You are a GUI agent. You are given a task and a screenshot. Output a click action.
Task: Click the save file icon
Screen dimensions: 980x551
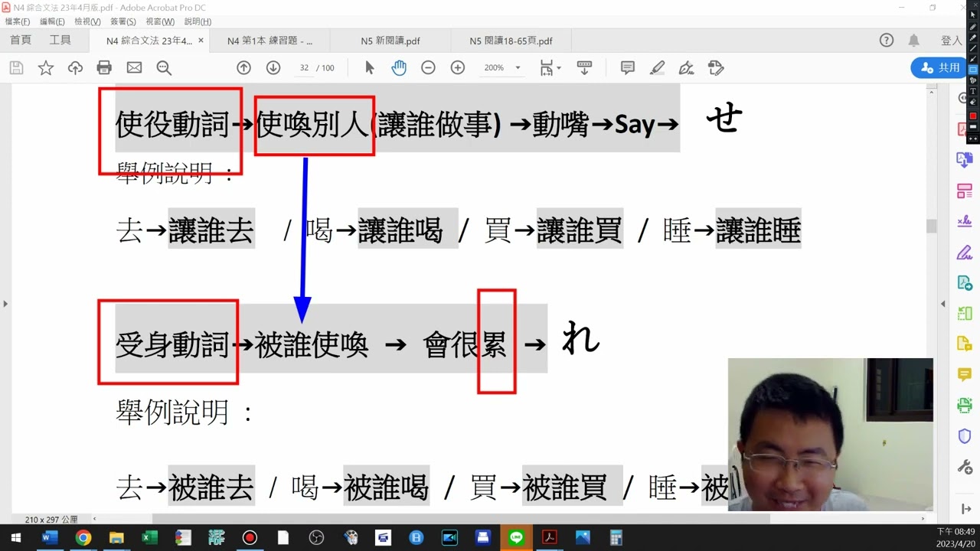pyautogui.click(x=16, y=68)
